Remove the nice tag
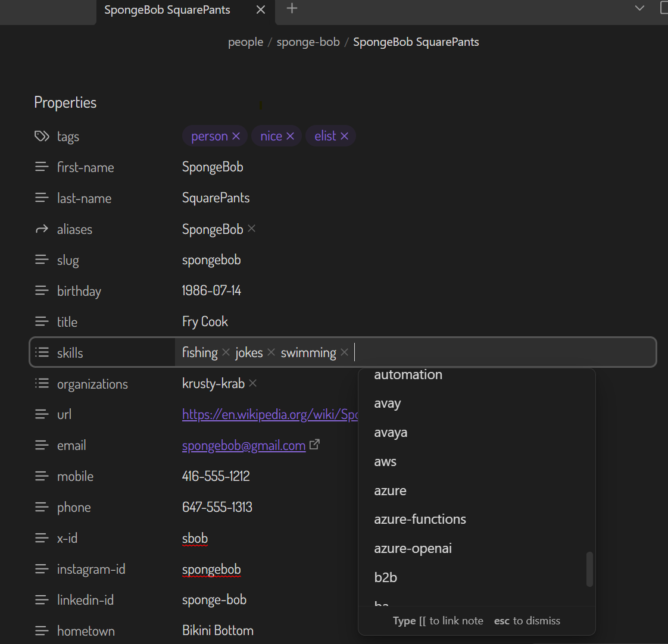Image resolution: width=668 pixels, height=644 pixels. [290, 136]
